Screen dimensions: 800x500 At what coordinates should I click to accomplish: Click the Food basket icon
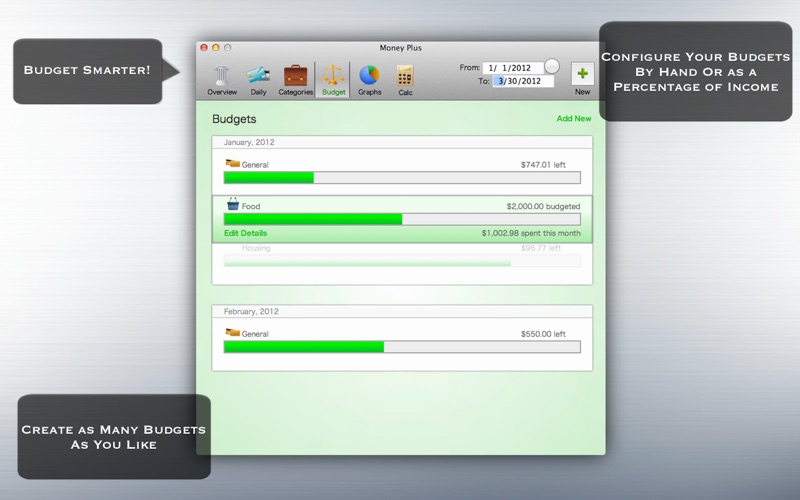pyautogui.click(x=232, y=205)
